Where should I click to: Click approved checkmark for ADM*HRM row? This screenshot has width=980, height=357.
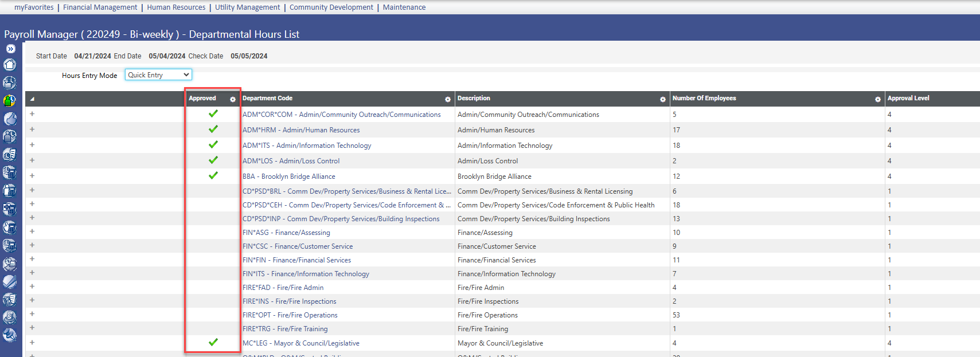tap(213, 129)
